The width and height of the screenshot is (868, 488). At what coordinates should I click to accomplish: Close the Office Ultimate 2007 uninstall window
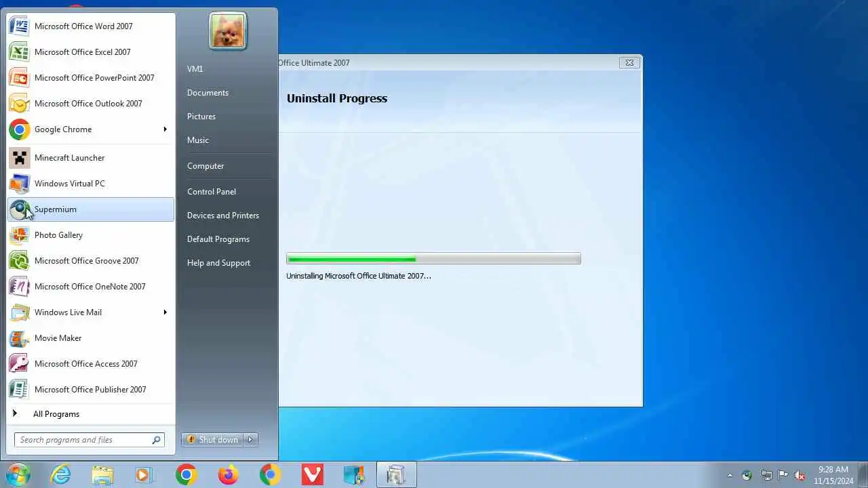click(629, 62)
